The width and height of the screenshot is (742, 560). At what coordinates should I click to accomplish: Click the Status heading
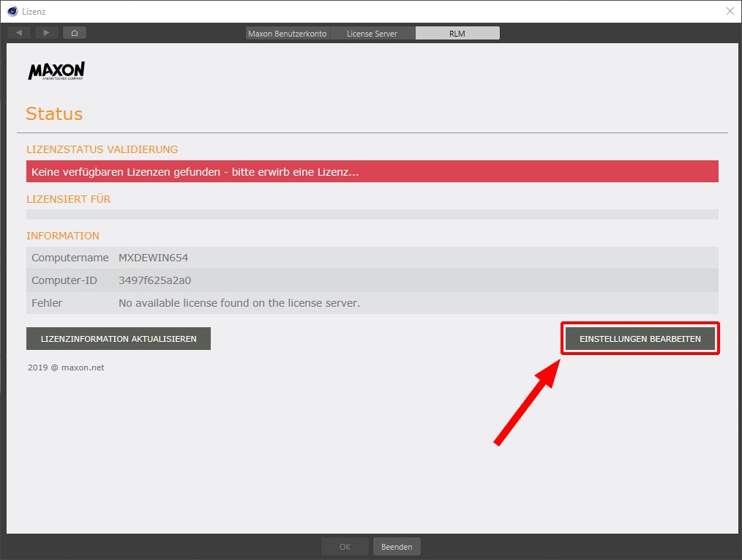point(54,114)
